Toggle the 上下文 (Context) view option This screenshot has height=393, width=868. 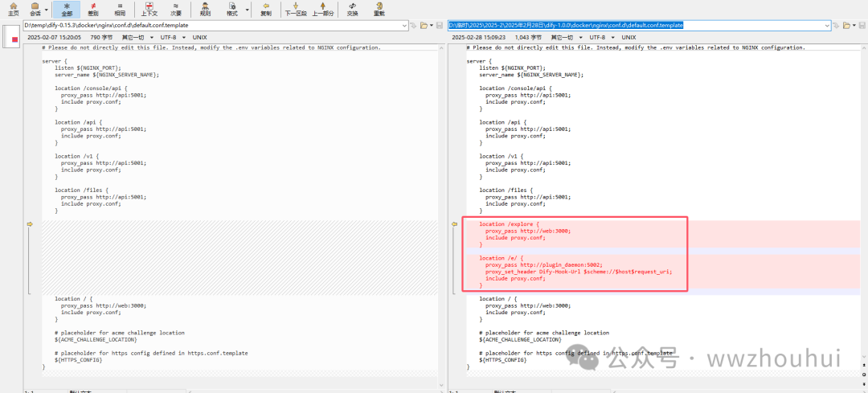pos(149,10)
